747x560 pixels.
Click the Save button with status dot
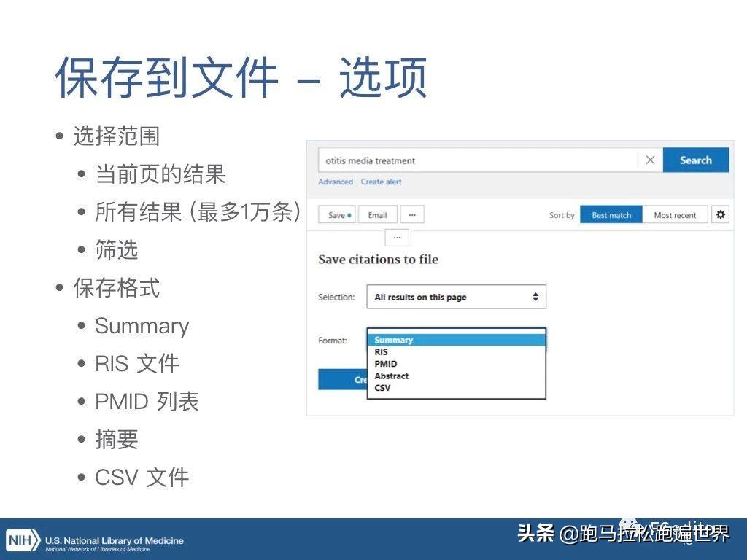[336, 214]
